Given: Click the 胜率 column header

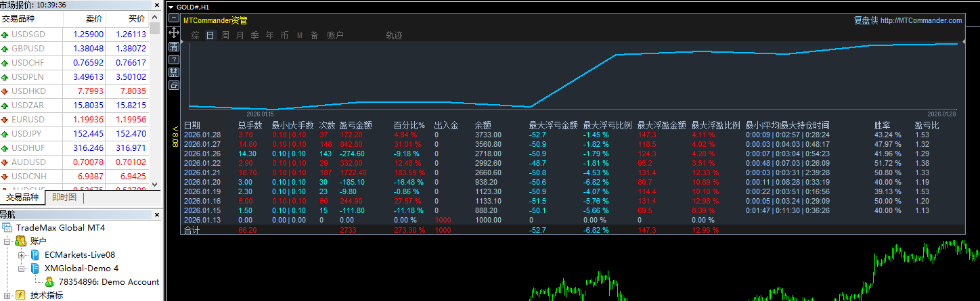Looking at the screenshot, I should coord(882,125).
